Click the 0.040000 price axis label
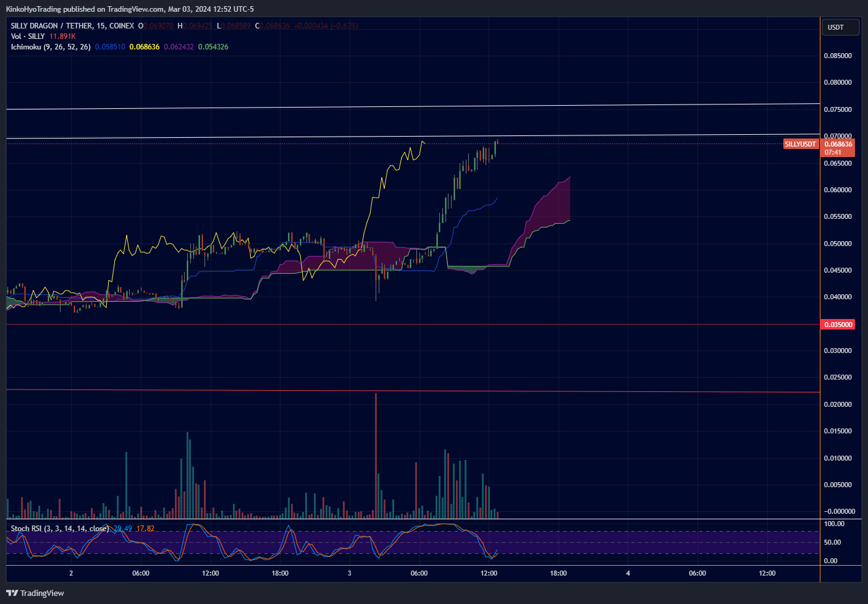Screen dimensions: 868x604 [x=838, y=297]
